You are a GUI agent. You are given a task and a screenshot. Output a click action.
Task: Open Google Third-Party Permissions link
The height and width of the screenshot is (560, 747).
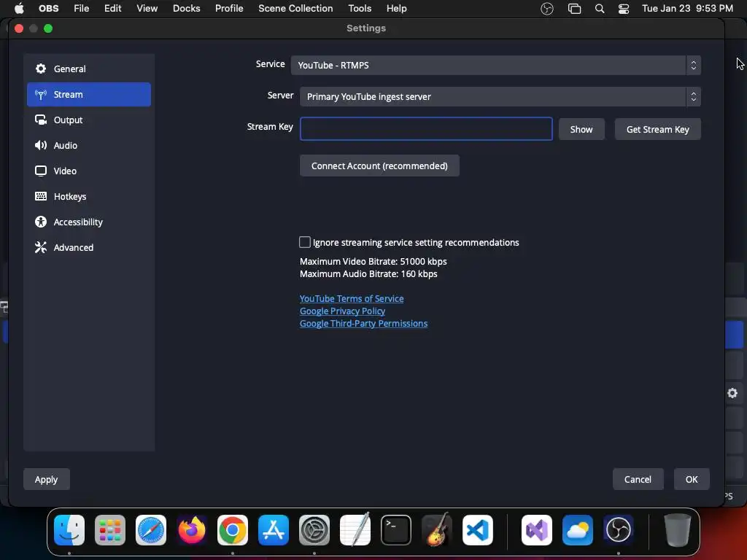pos(363,323)
